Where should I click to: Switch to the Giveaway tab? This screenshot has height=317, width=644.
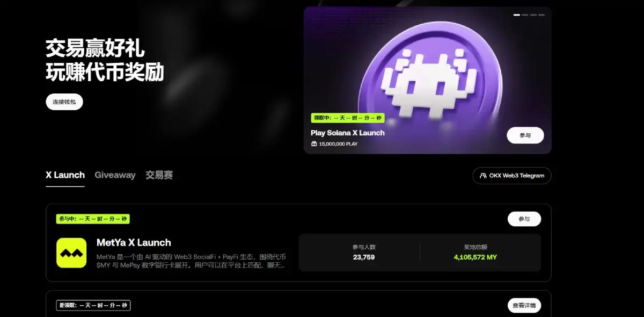(x=115, y=175)
